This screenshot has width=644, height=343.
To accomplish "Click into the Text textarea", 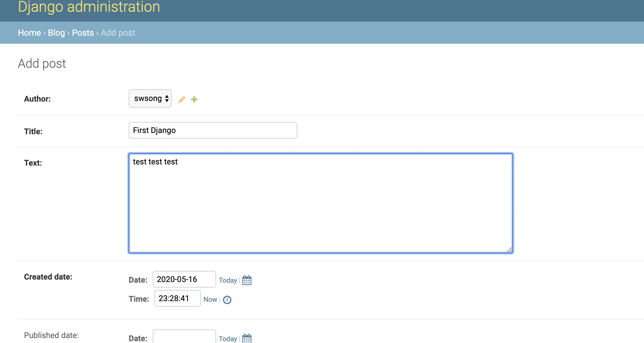I will pyautogui.click(x=320, y=203).
